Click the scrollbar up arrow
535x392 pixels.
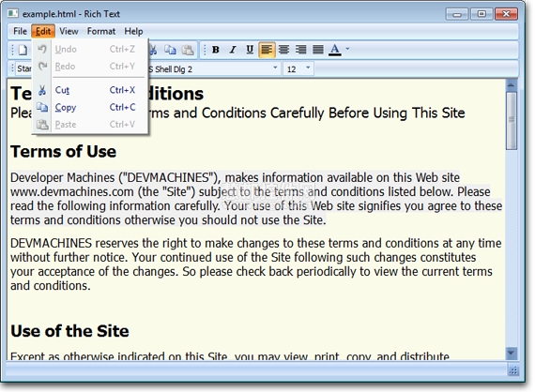click(512, 84)
